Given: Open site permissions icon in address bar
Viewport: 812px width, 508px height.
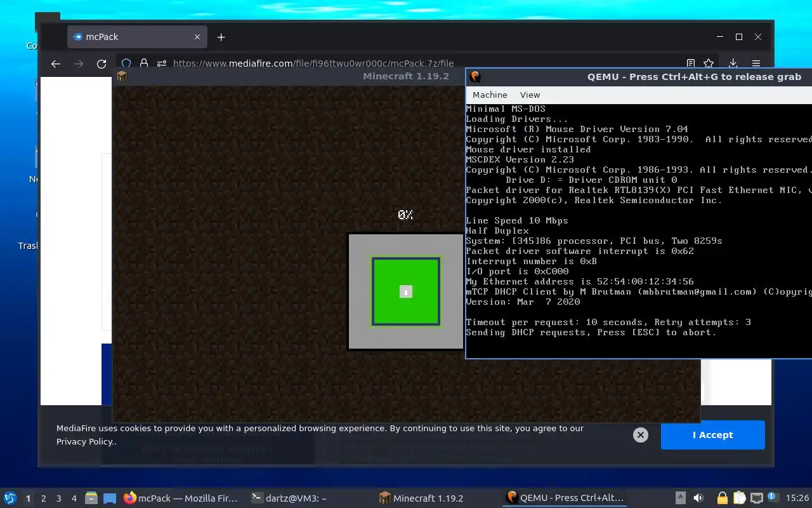Looking at the screenshot, I should tap(162, 63).
